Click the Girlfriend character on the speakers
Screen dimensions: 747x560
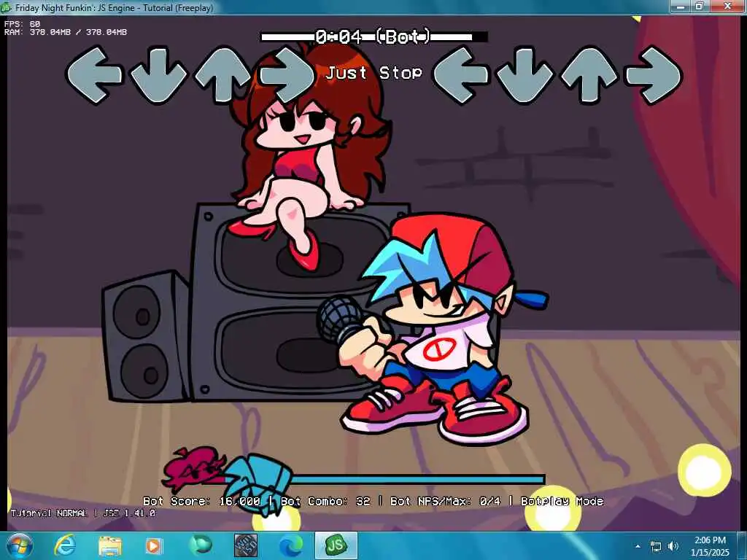coord(312,157)
